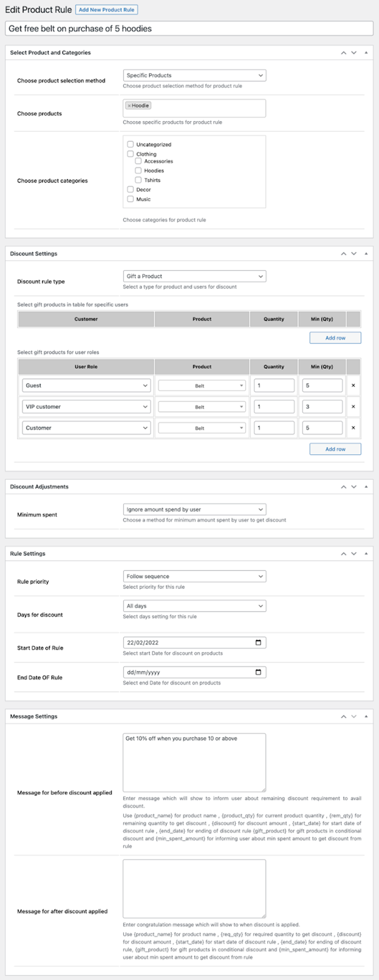The width and height of the screenshot is (379, 980).
Task: Enable the Music category checkbox
Action: tap(130, 199)
